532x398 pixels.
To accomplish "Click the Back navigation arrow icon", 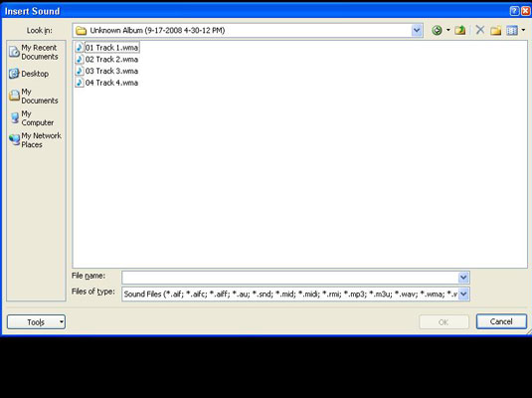I will (x=437, y=31).
